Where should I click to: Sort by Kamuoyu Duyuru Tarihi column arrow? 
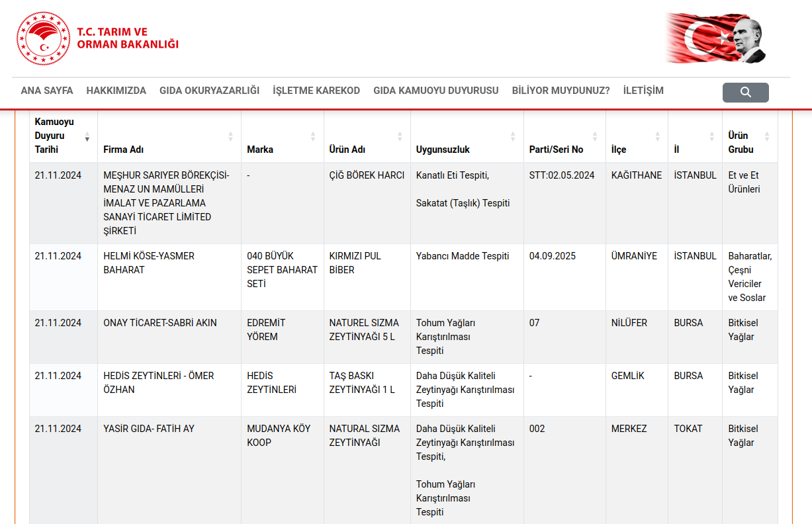pyautogui.click(x=87, y=137)
